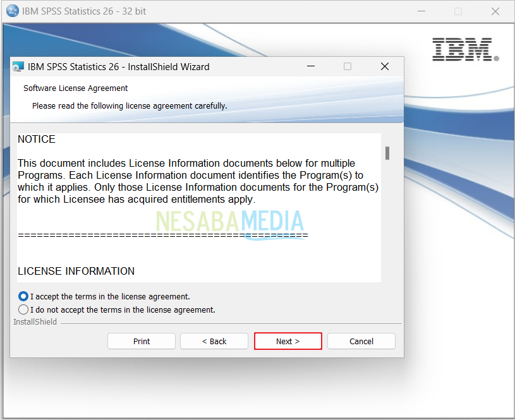Go back with the "< Back" button
Image resolution: width=515 pixels, height=420 pixels.
coord(214,341)
